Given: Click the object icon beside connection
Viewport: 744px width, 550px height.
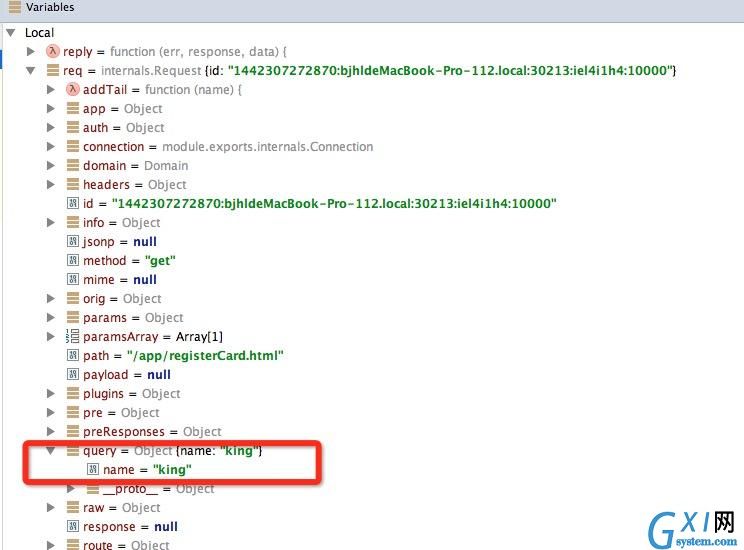Looking at the screenshot, I should click(73, 146).
